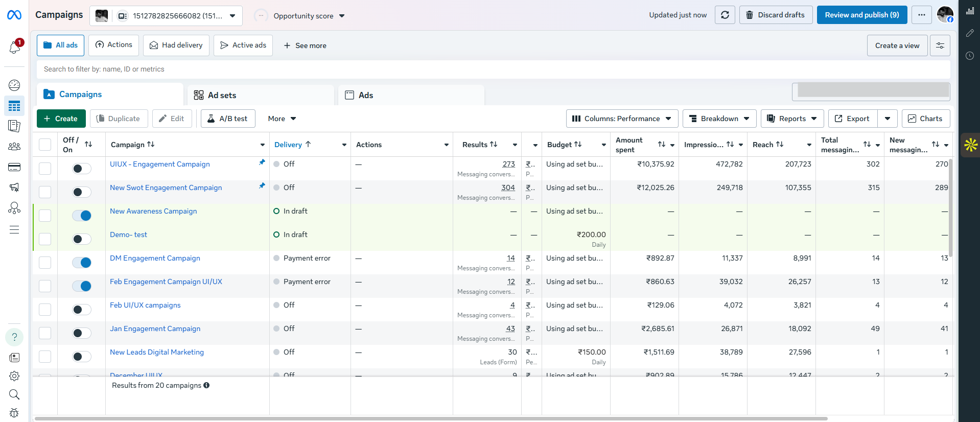The image size is (980, 422).
Task: Click Review and publish (9) button
Action: (x=861, y=15)
